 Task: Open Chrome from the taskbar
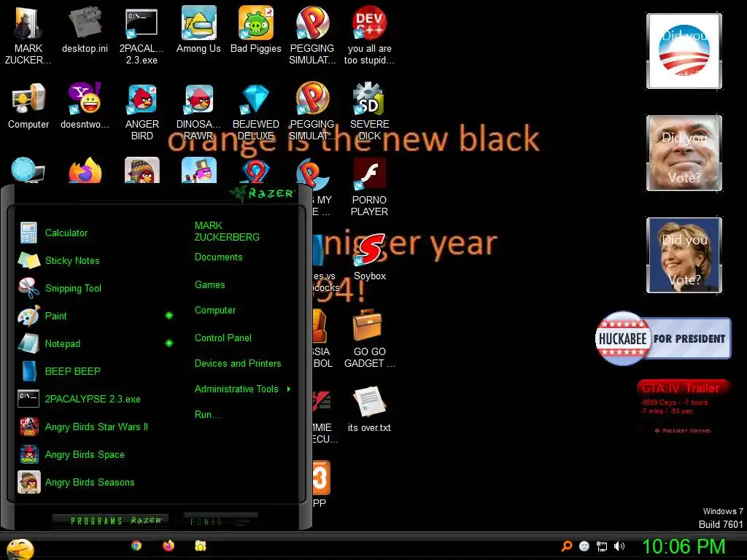(x=136, y=545)
